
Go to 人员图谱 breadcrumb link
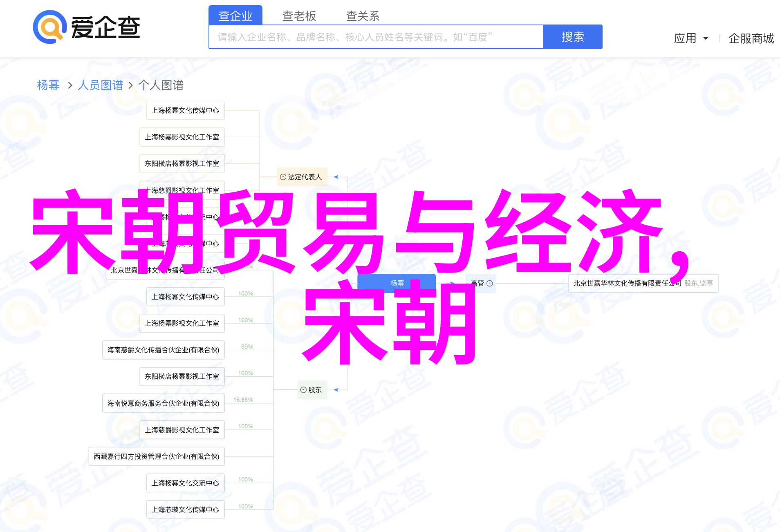click(101, 85)
